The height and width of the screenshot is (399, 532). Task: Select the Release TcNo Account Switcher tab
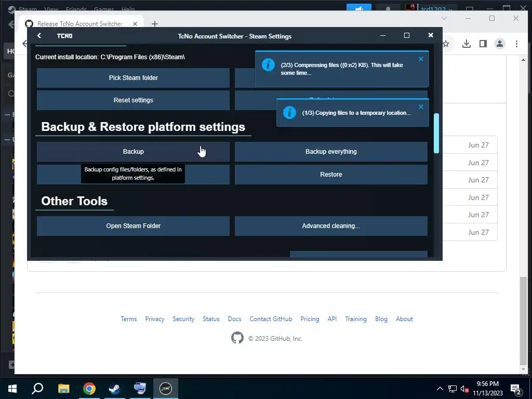tap(80, 24)
